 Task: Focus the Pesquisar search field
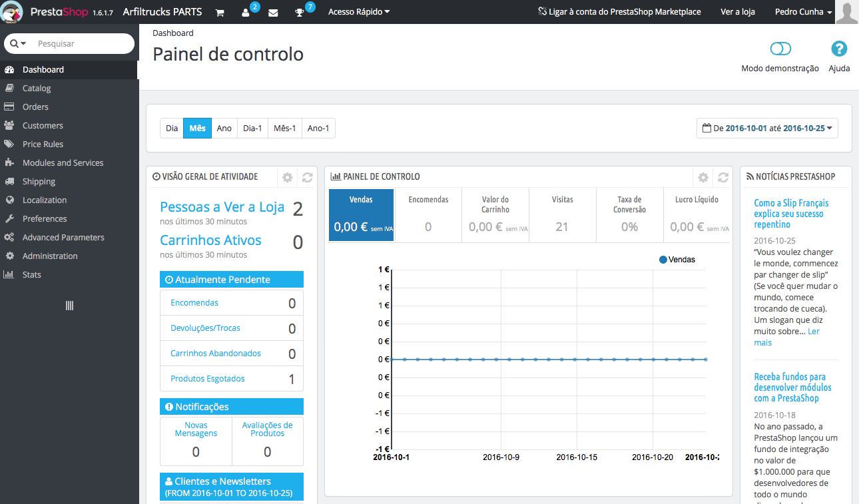[83, 43]
